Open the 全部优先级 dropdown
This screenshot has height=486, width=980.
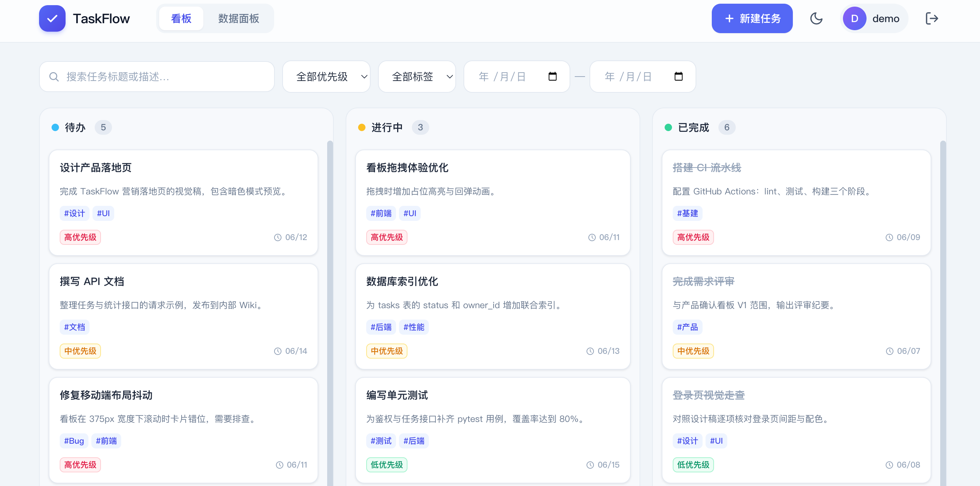[x=326, y=77]
